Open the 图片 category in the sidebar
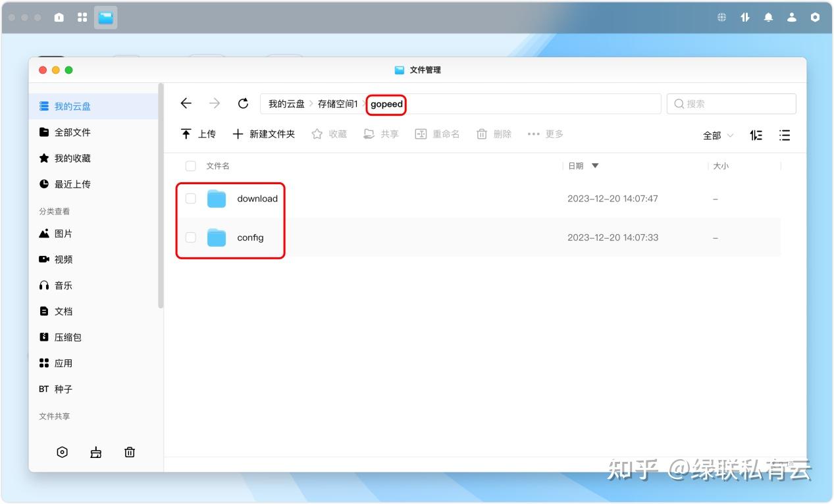Viewport: 834px width, 504px height. tap(63, 233)
